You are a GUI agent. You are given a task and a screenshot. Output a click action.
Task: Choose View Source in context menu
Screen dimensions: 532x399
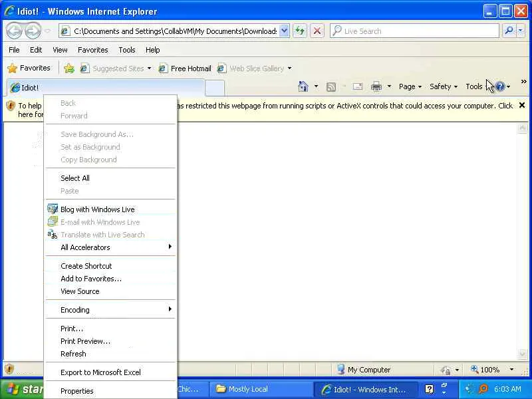[110, 291]
